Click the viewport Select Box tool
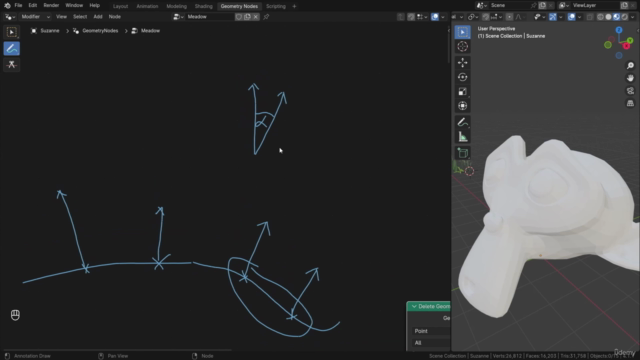This screenshot has height=360, width=640. coord(462,32)
